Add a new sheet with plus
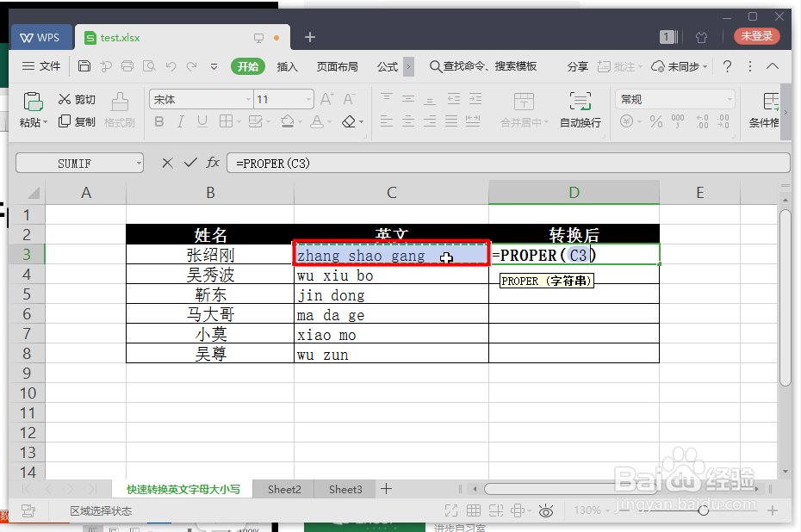Screen dimensions: 801x532 click(387, 489)
